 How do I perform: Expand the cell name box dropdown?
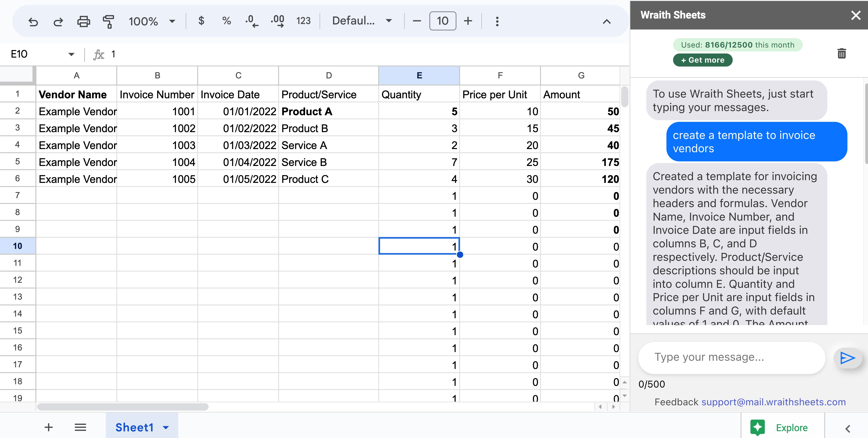click(71, 54)
